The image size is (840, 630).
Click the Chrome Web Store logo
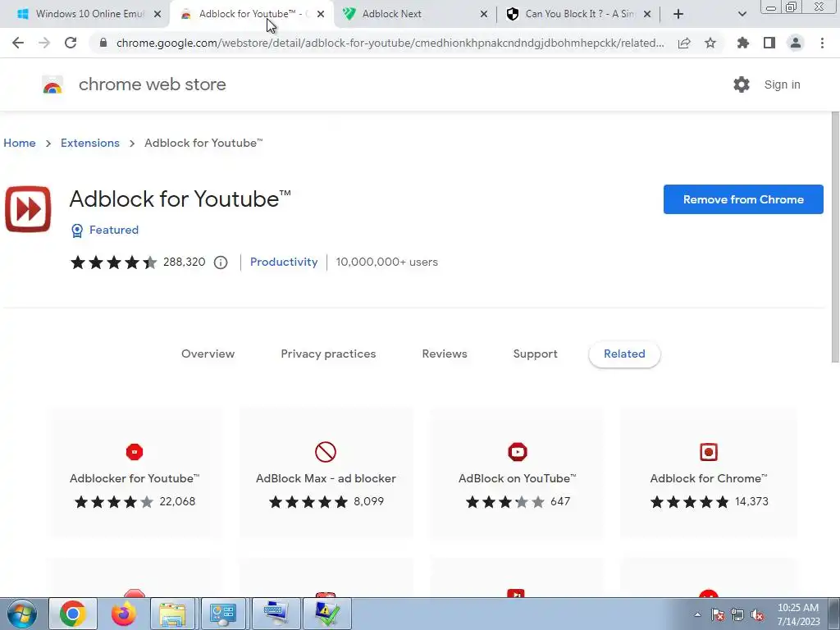[x=52, y=84]
